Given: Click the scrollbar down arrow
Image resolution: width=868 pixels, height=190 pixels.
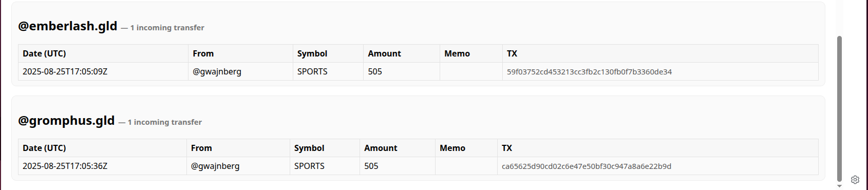Looking at the screenshot, I should point(840,186).
